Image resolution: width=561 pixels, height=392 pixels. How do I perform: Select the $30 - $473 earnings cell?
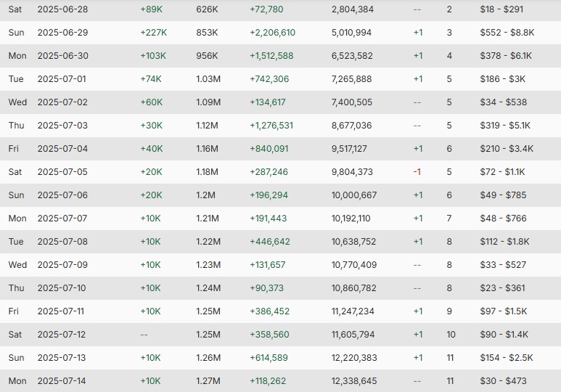503,381
